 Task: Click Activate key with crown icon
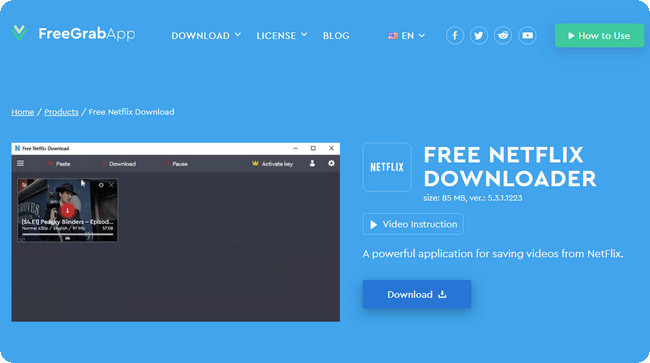272,164
